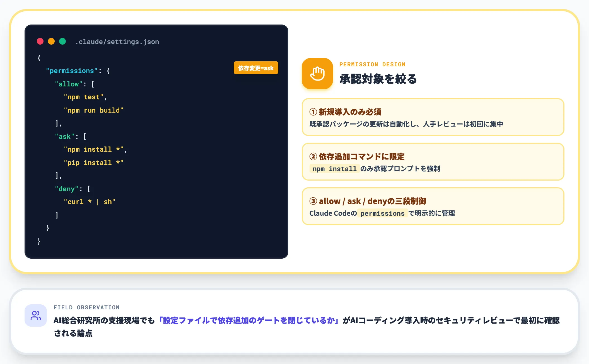Select the "ask" key line
This screenshot has height=364, width=589.
tap(71, 137)
